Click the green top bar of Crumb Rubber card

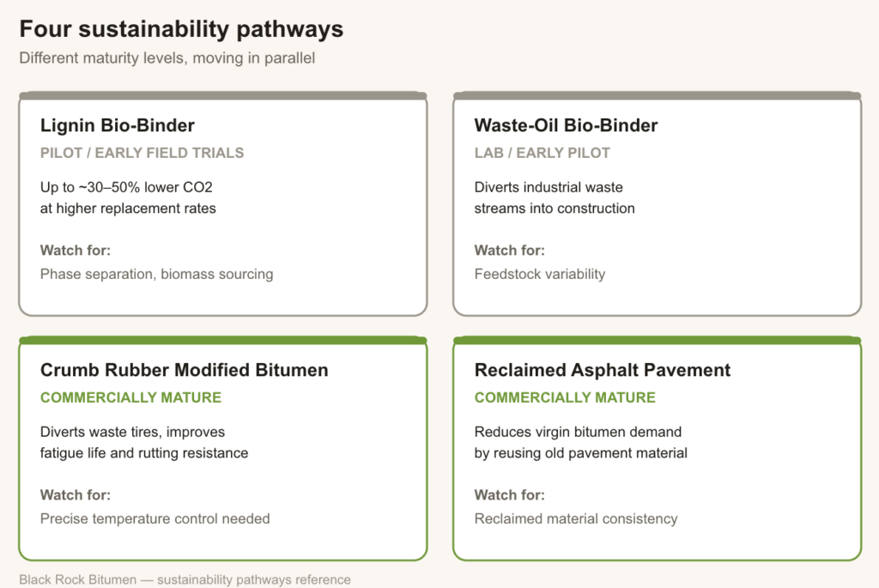(x=223, y=340)
